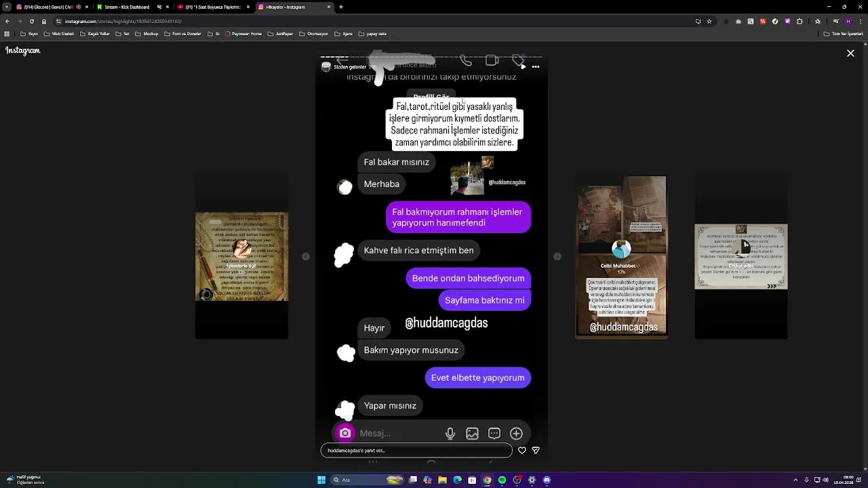
Task: Reload the page
Action: click(x=31, y=21)
